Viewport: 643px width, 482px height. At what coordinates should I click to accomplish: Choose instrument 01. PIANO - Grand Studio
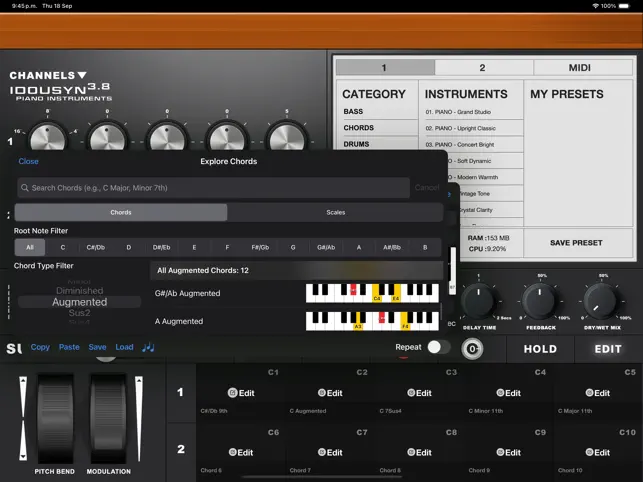click(x=471, y=112)
